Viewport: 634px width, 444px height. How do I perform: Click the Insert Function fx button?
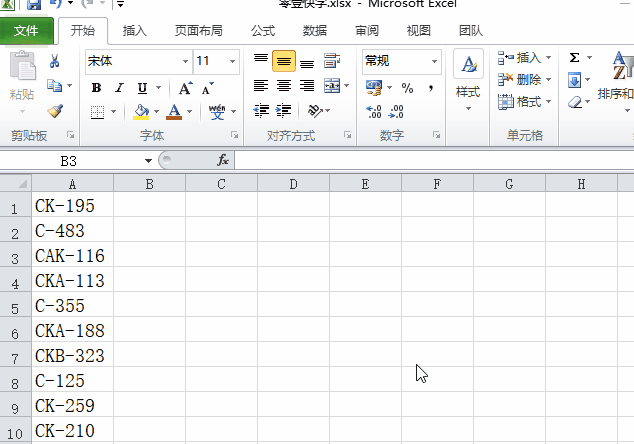coord(223,160)
